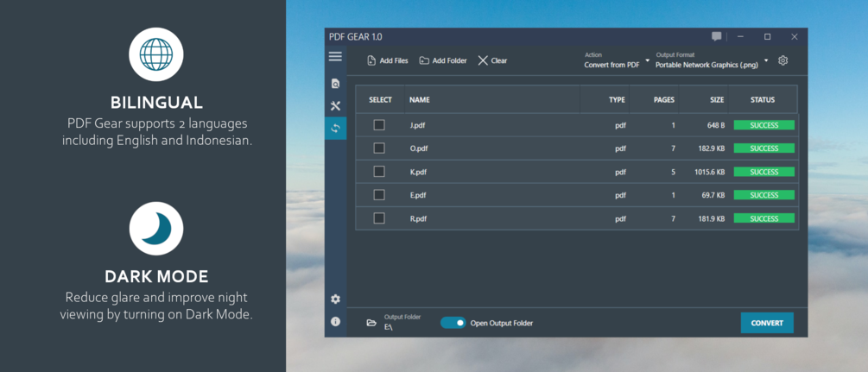Click the SUCCESS status bar for R.pdf
Viewport: 868px width, 372px height.
[764, 218]
